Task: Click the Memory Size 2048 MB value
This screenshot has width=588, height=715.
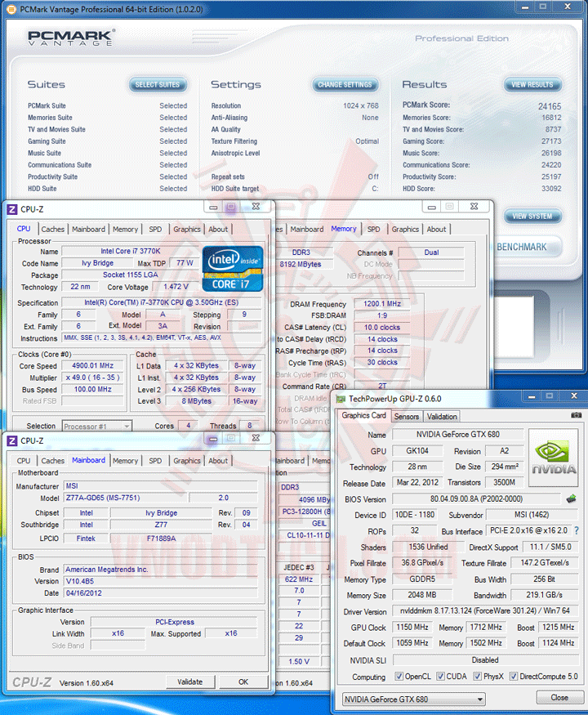Action: (422, 595)
